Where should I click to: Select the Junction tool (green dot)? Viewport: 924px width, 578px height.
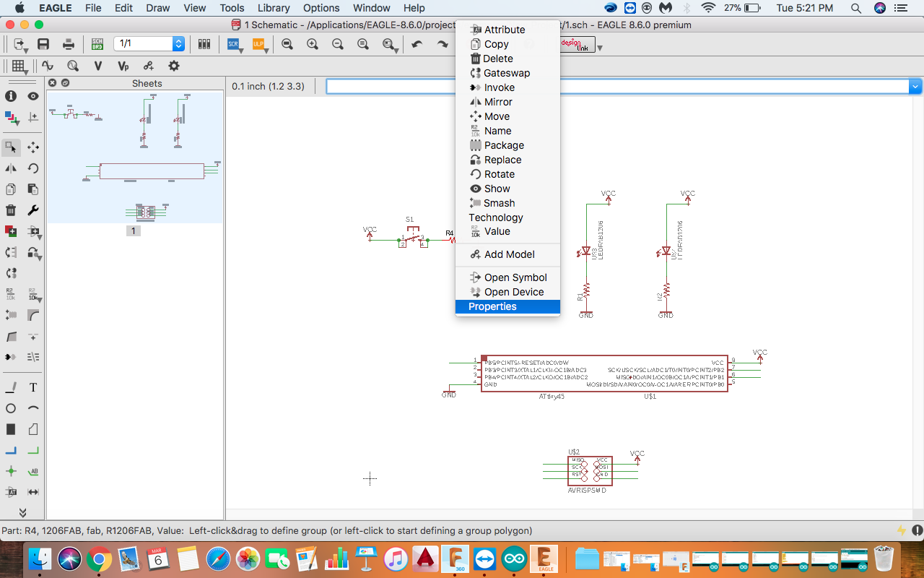click(x=11, y=471)
